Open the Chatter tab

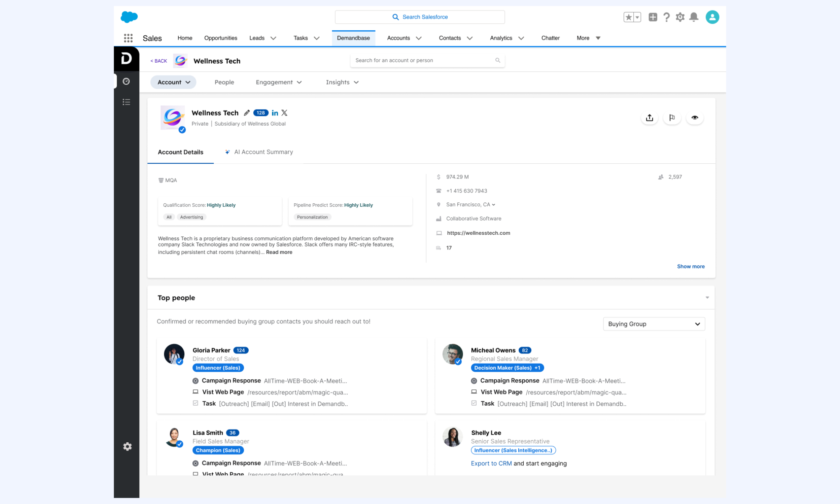[550, 38]
